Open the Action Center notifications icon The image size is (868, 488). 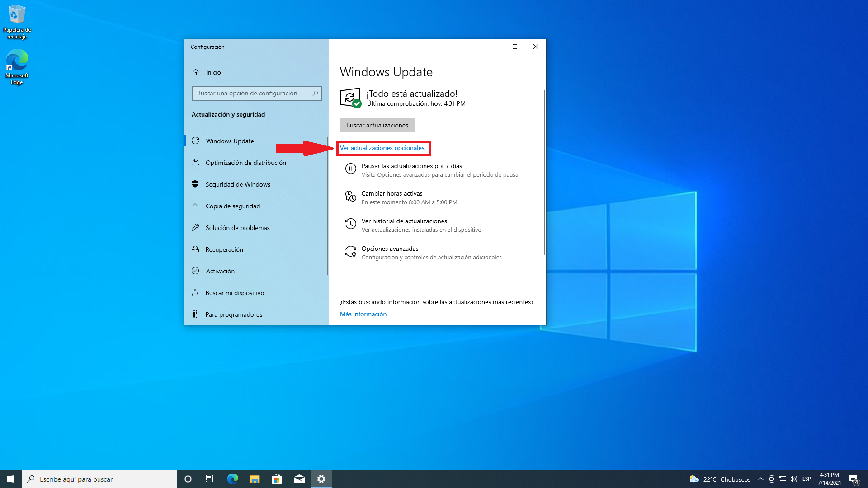click(854, 479)
